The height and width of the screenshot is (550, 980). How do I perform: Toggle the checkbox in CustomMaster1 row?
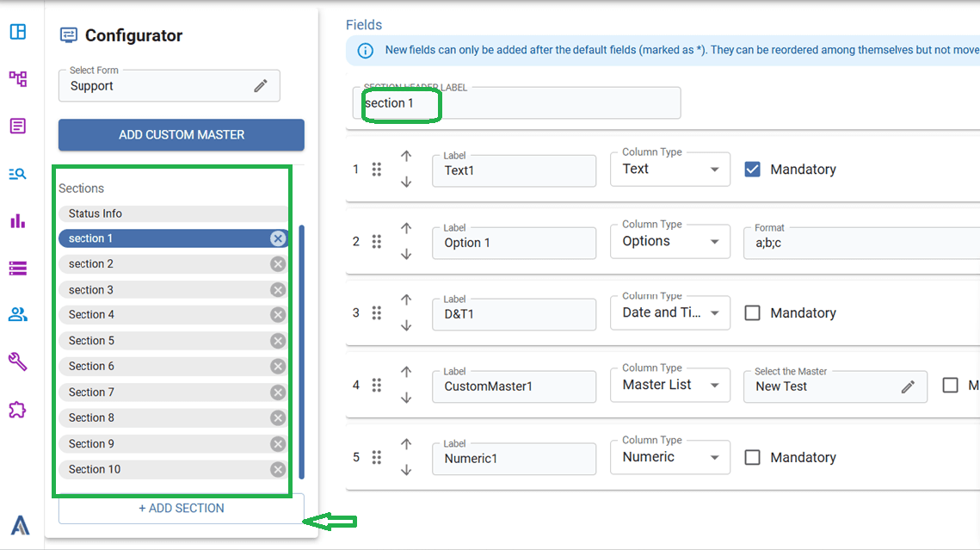[x=950, y=385]
